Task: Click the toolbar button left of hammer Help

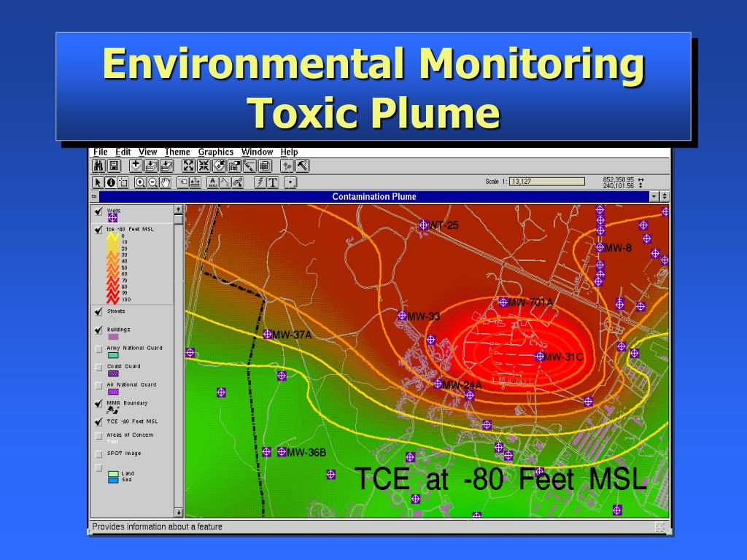Action: 287,166
